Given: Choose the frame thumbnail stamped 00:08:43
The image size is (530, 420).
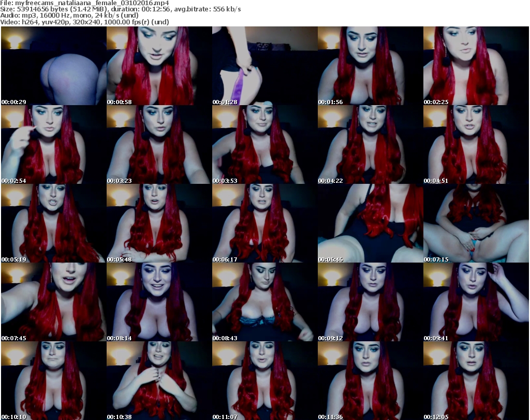Looking at the screenshot, I should pyautogui.click(x=264, y=302).
